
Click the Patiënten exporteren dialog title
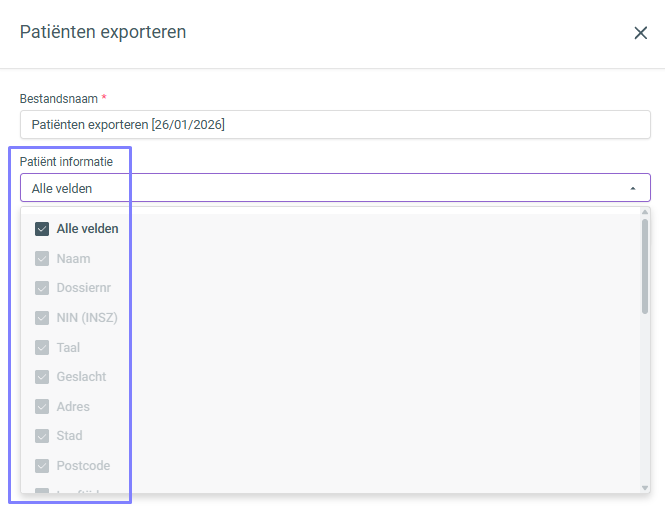coord(103,32)
